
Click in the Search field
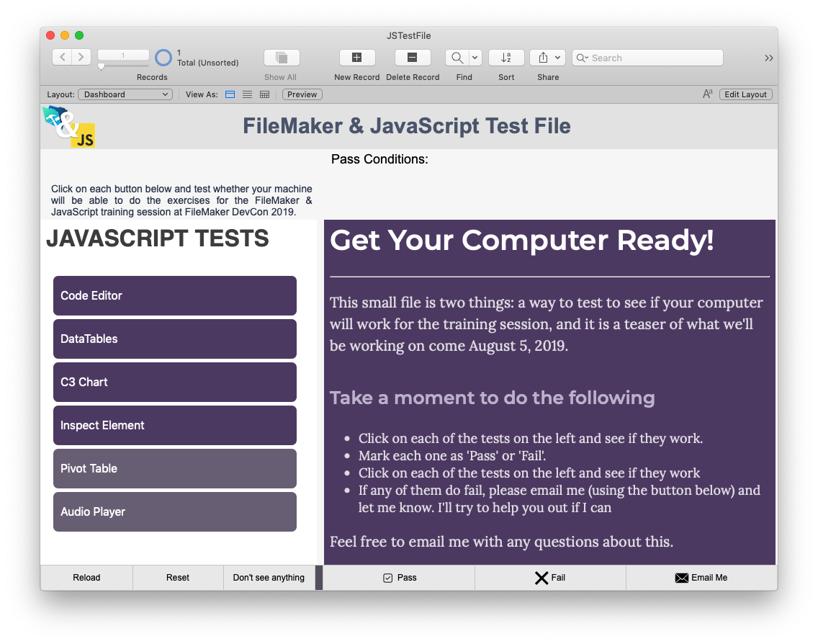click(x=648, y=58)
